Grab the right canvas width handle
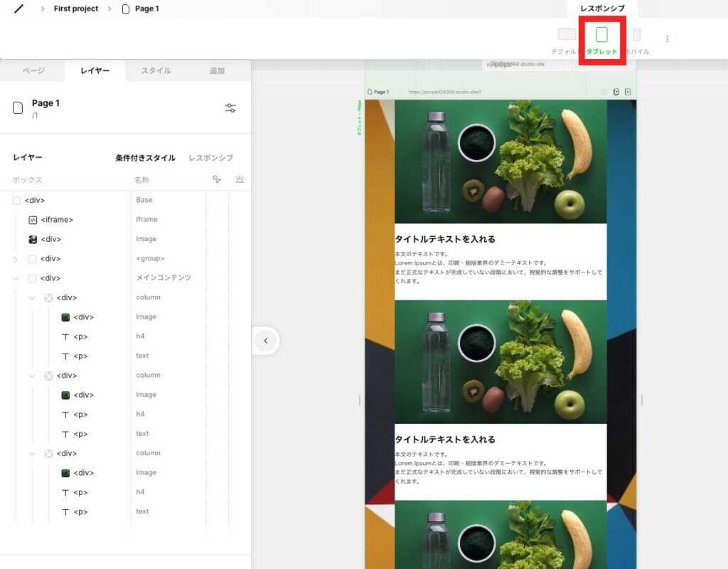 pyautogui.click(x=642, y=400)
